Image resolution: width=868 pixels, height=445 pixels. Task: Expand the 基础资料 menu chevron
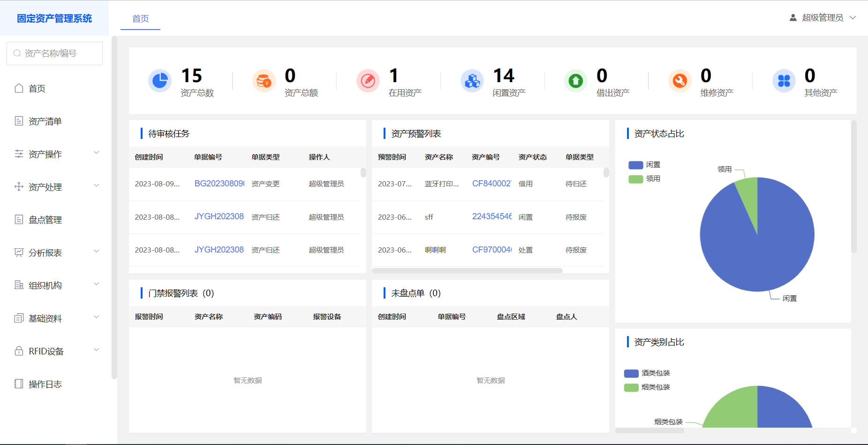pyautogui.click(x=97, y=317)
